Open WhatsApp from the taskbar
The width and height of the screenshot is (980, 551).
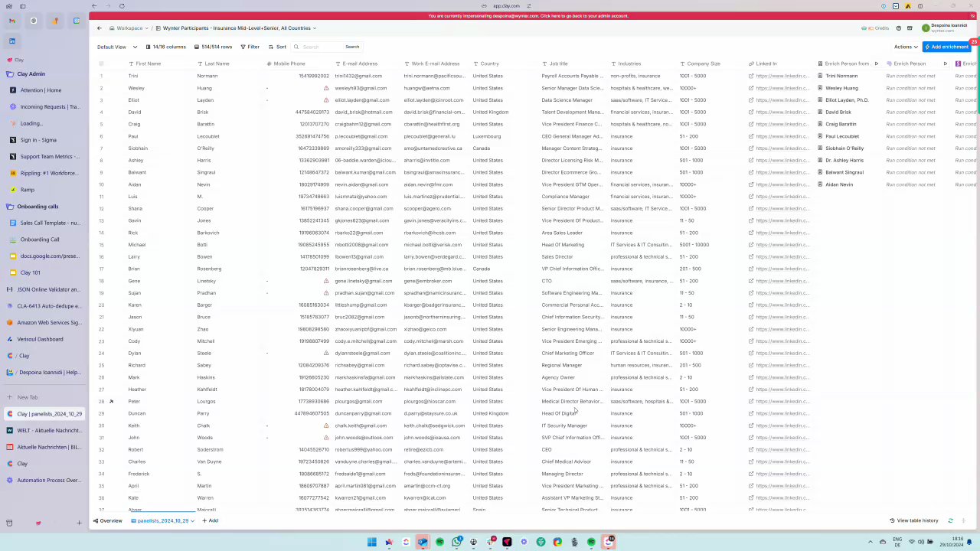coord(456,542)
